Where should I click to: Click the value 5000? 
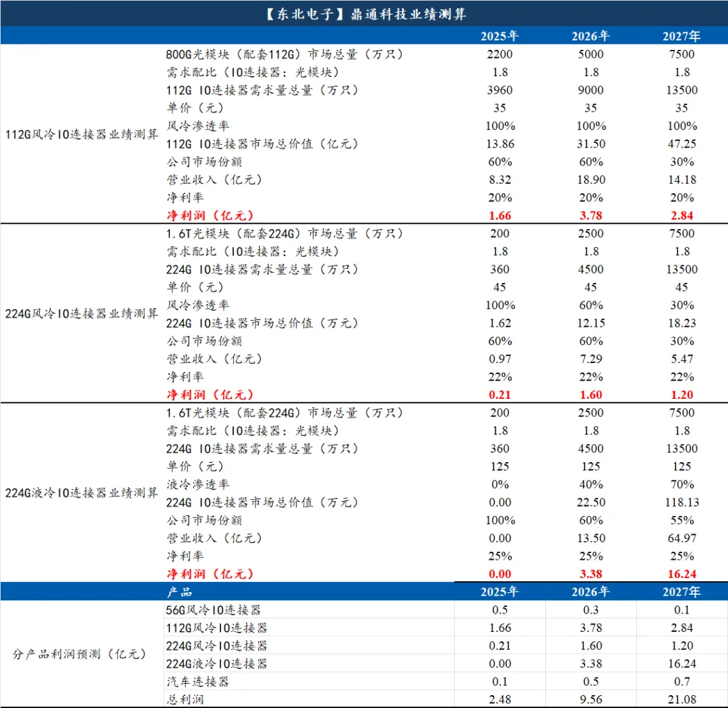click(x=590, y=55)
